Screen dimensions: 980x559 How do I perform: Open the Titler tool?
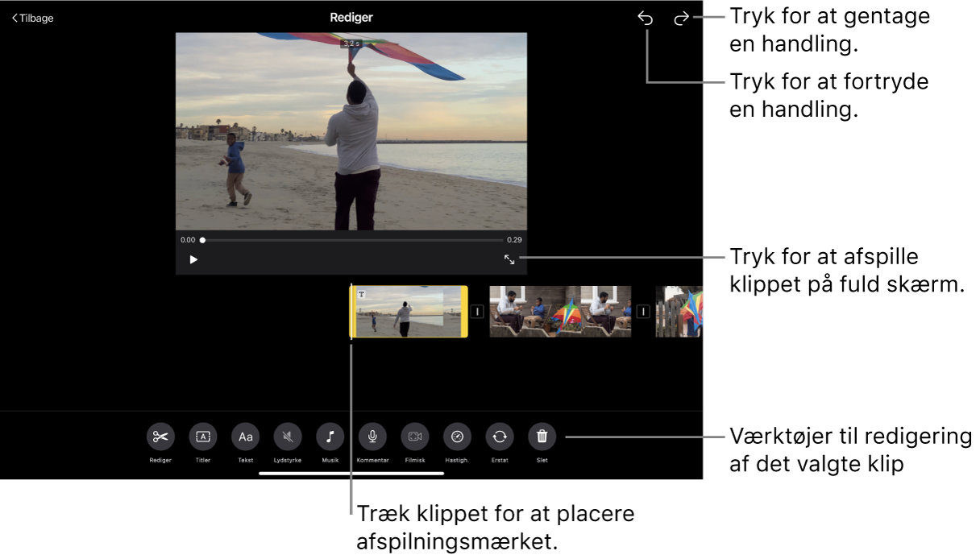tap(203, 437)
